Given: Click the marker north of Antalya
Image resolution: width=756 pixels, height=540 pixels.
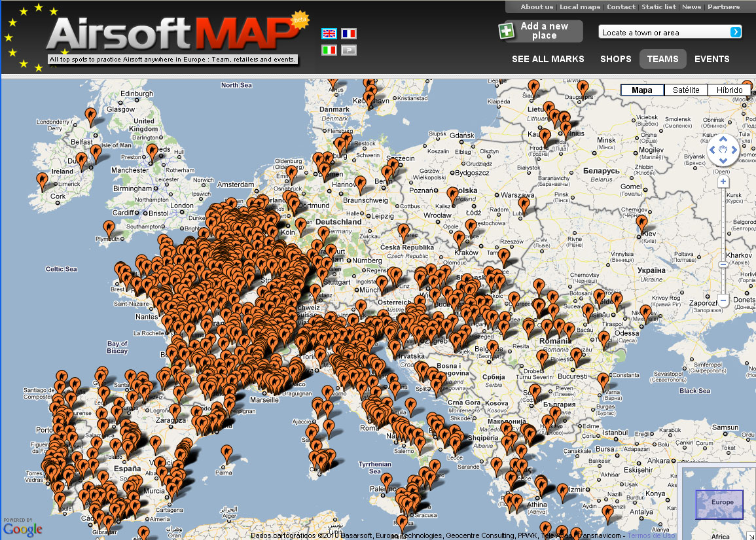Looking at the screenshot, I should point(608,513).
